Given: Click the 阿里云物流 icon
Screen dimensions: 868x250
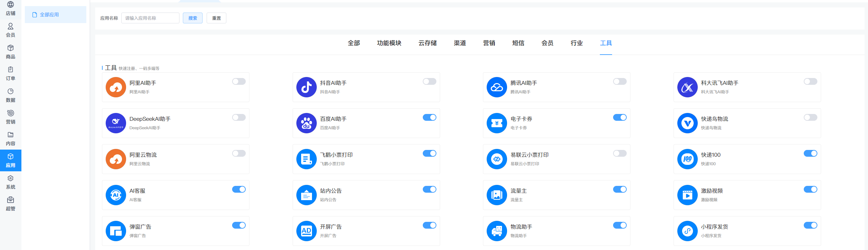Looking at the screenshot, I should 116,159.
